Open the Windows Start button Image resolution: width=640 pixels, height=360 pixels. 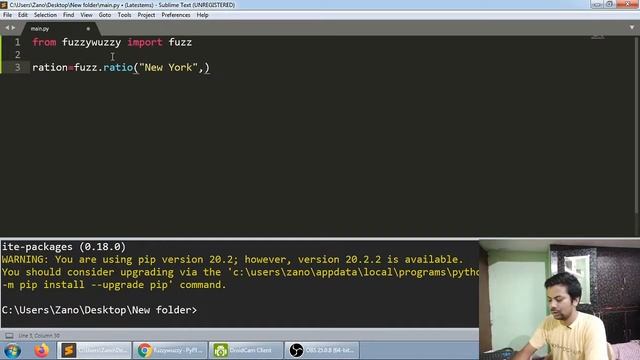click(12, 351)
